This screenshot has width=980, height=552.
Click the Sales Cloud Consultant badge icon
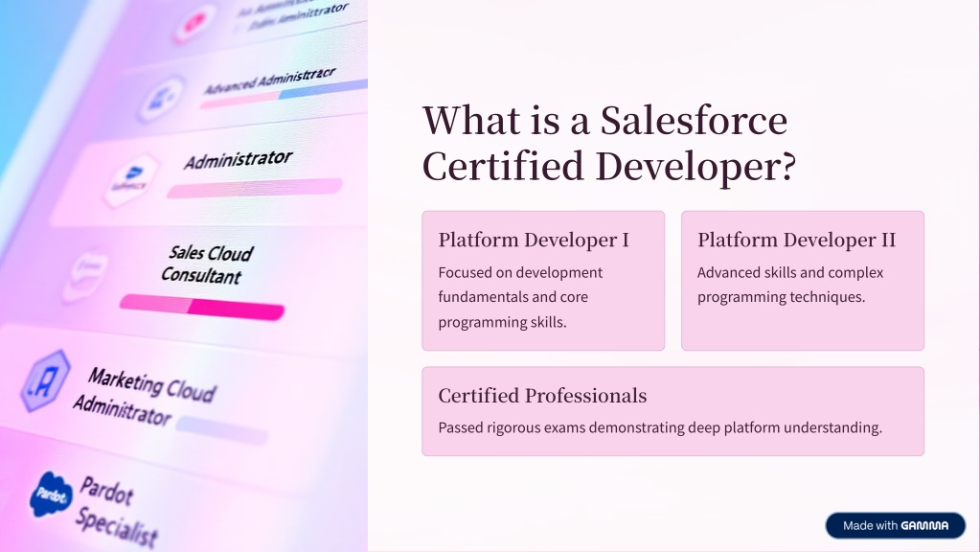click(x=85, y=276)
